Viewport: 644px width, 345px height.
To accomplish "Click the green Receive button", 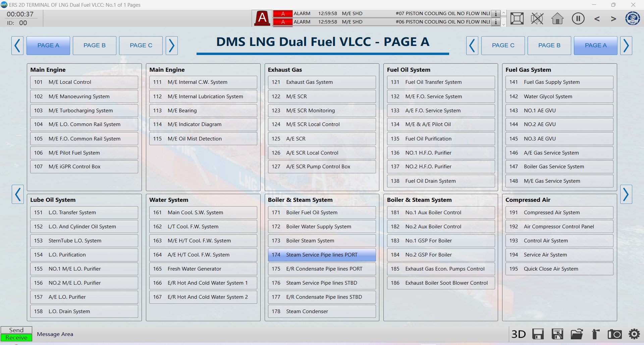I will point(16,338).
